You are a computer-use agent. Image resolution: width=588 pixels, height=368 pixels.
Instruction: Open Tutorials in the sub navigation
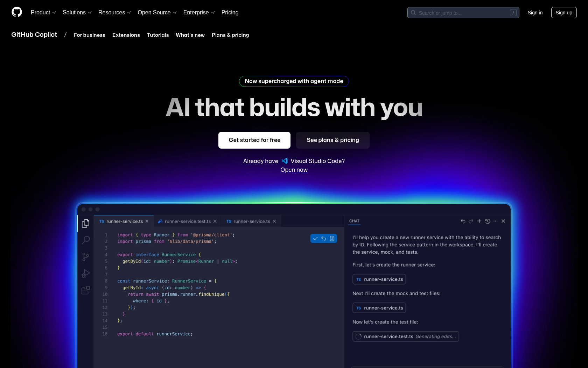(x=158, y=35)
